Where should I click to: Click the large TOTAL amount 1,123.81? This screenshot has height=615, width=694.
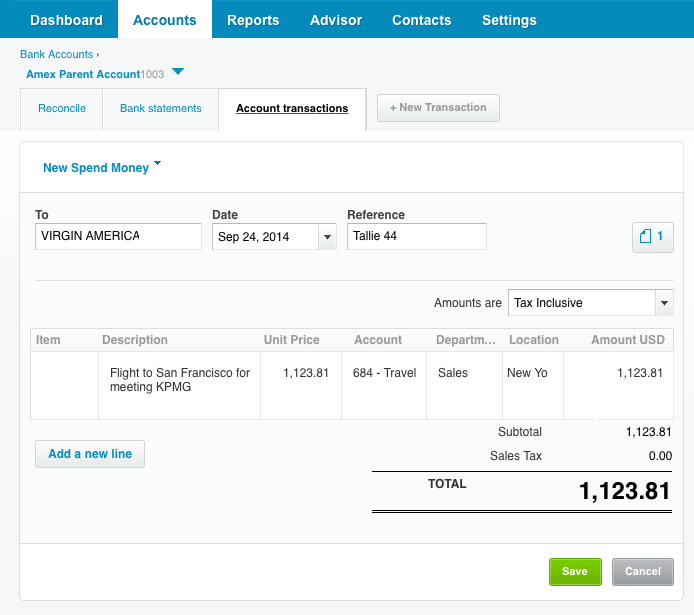coord(625,491)
